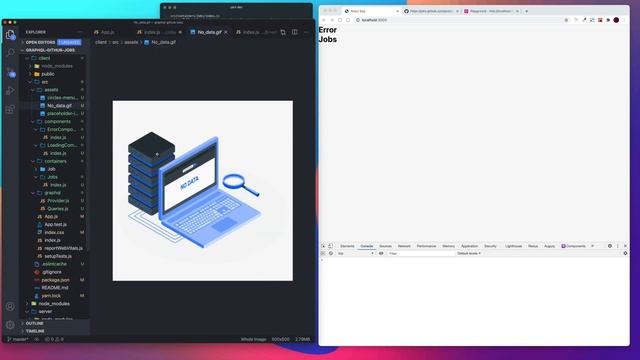The image size is (640, 360).
Task: Click the editor layout icon left of split editor
Action: (283, 32)
